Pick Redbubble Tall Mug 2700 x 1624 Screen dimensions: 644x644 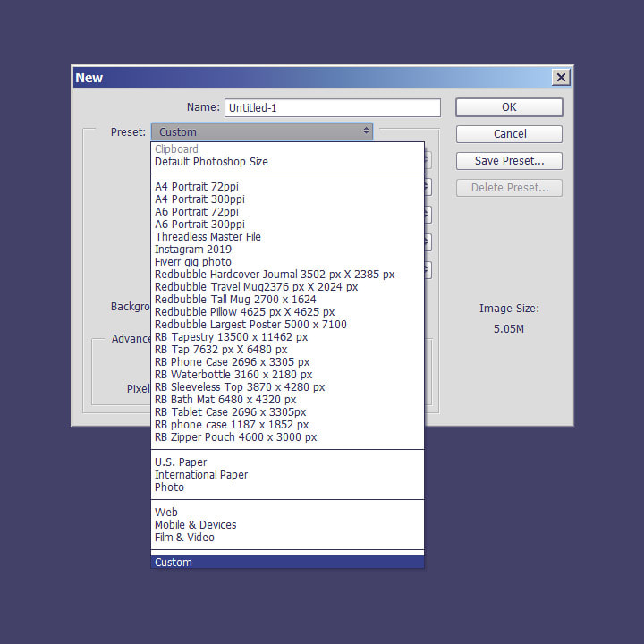pyautogui.click(x=287, y=300)
